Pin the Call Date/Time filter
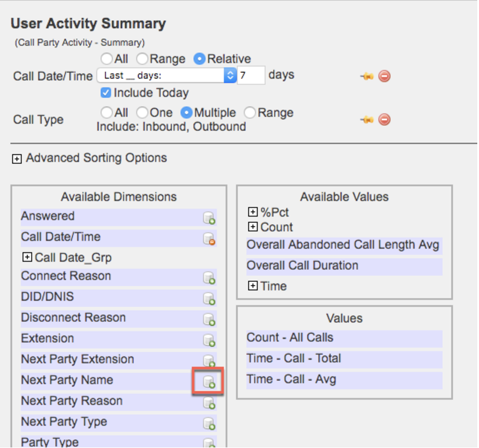This screenshot has width=479, height=448. point(366,76)
